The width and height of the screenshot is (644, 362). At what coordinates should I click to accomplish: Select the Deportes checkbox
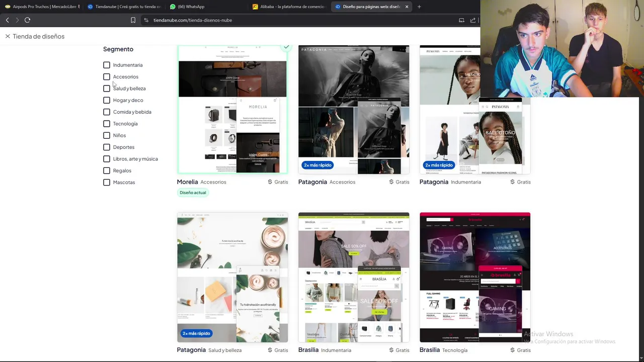pos(107,147)
